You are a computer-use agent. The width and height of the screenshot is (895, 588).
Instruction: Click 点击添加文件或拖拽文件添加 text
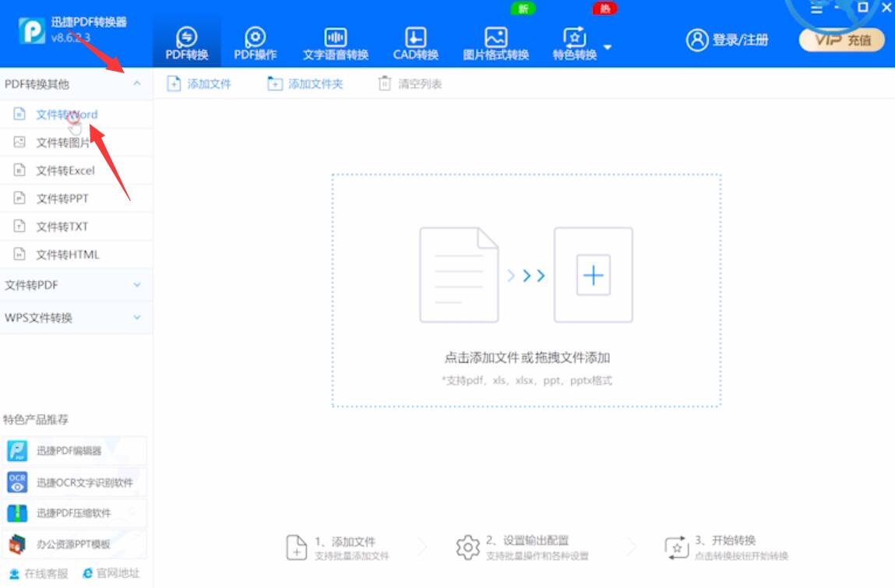tap(527, 358)
